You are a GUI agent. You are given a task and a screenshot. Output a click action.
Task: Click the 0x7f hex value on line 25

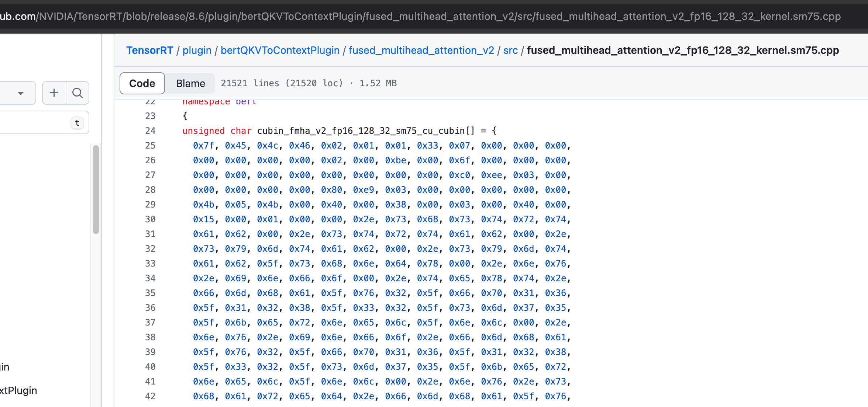[203, 146]
